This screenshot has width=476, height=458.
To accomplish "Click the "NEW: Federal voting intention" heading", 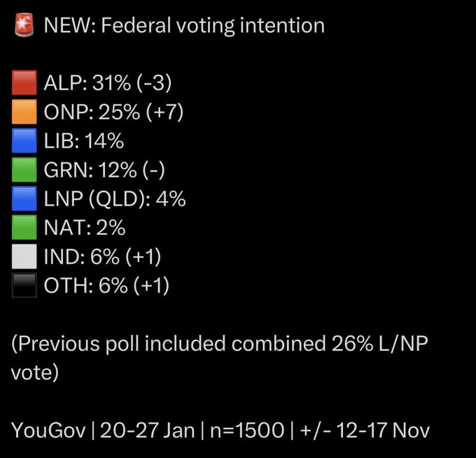I will click(184, 27).
